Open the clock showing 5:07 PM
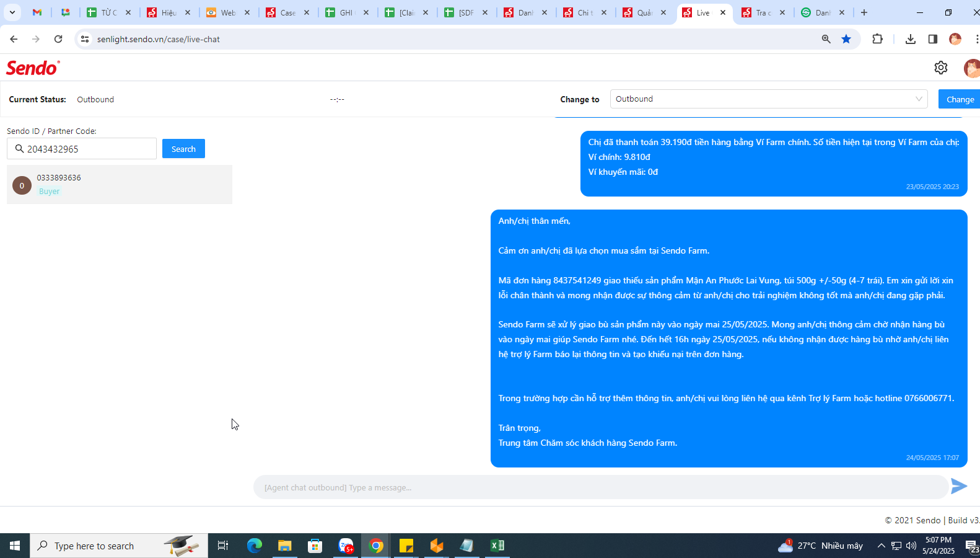The height and width of the screenshot is (558, 980). (x=938, y=546)
